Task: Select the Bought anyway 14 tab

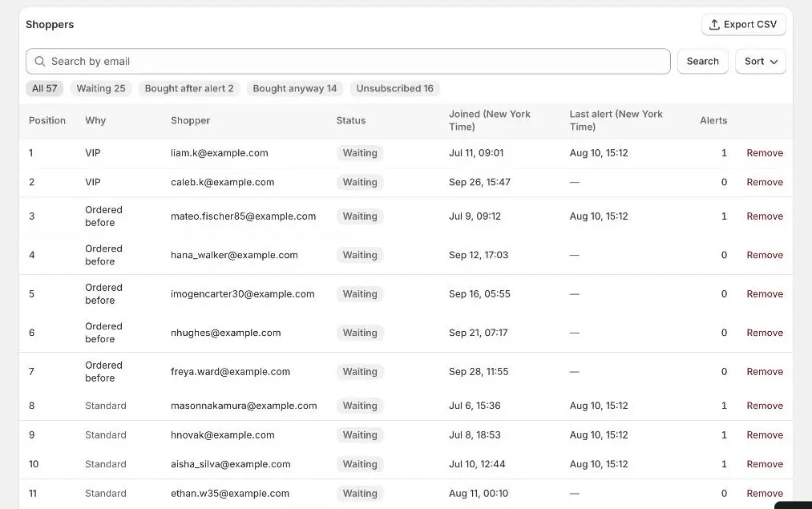Action: click(295, 88)
